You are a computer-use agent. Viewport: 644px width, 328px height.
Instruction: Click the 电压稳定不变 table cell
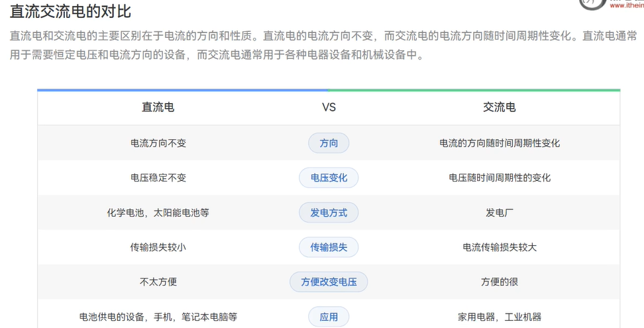(158, 178)
